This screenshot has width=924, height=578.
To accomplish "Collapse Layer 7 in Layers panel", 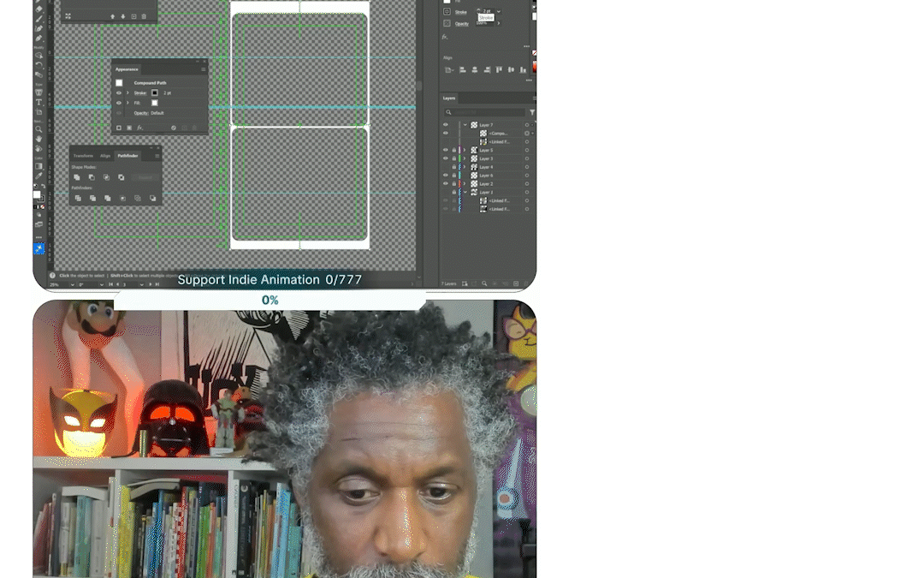I will 465,124.
